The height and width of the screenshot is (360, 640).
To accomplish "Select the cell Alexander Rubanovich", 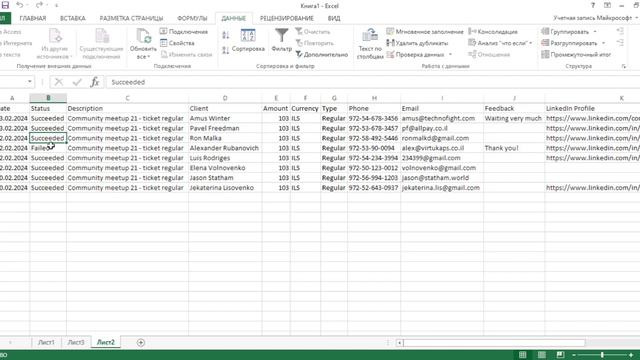I will click(x=225, y=148).
